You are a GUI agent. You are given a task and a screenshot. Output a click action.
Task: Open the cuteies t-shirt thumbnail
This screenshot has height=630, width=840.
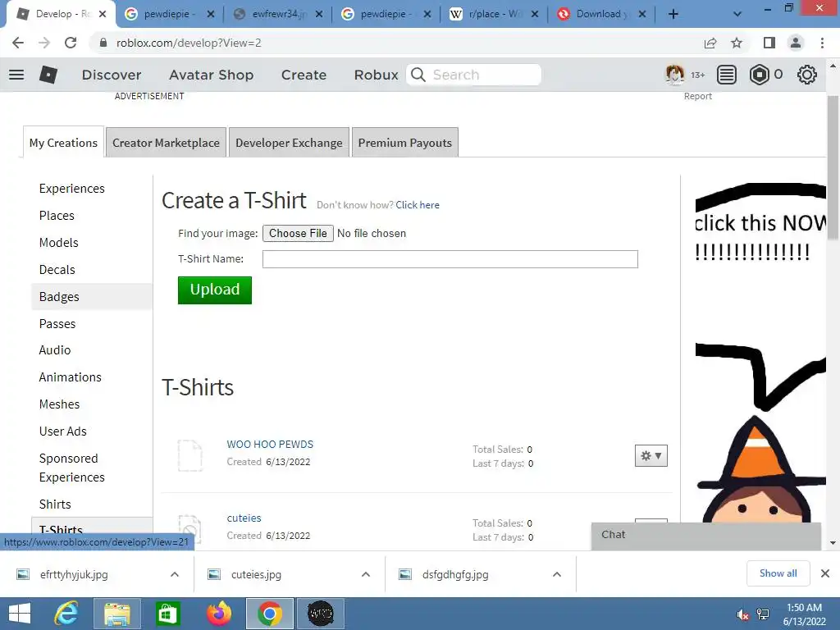pos(189,529)
